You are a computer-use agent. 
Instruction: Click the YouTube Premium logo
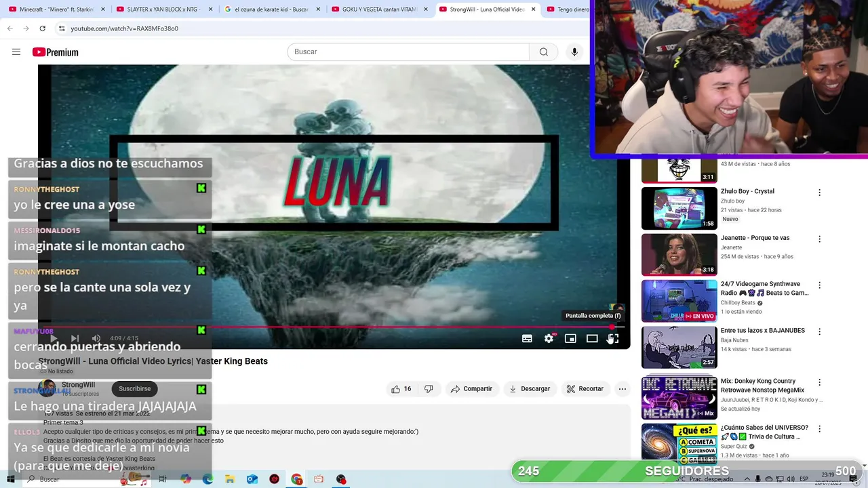point(56,52)
